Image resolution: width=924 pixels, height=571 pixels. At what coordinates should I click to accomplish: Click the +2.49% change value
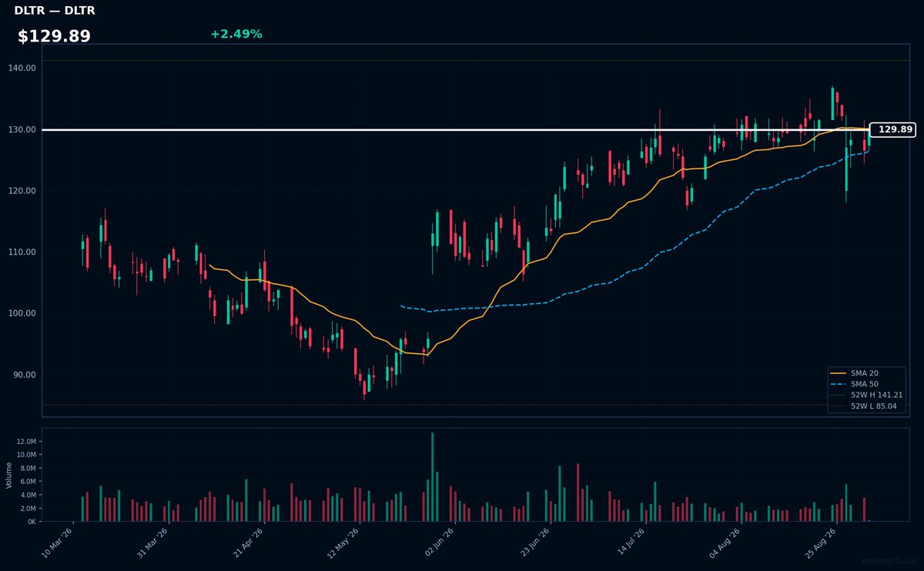[x=236, y=34]
